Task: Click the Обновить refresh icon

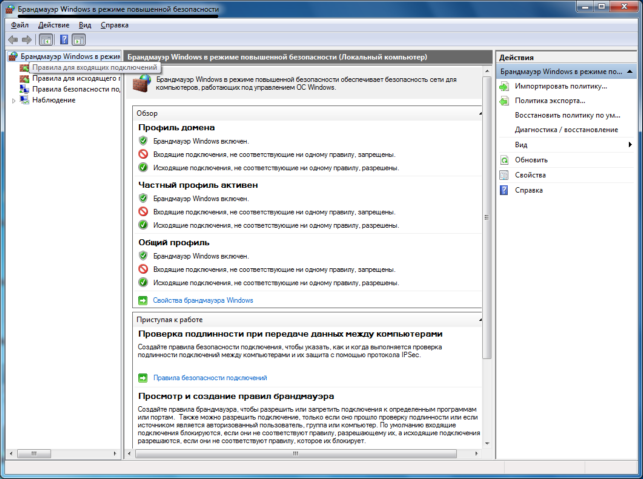Action: pyautogui.click(x=504, y=160)
